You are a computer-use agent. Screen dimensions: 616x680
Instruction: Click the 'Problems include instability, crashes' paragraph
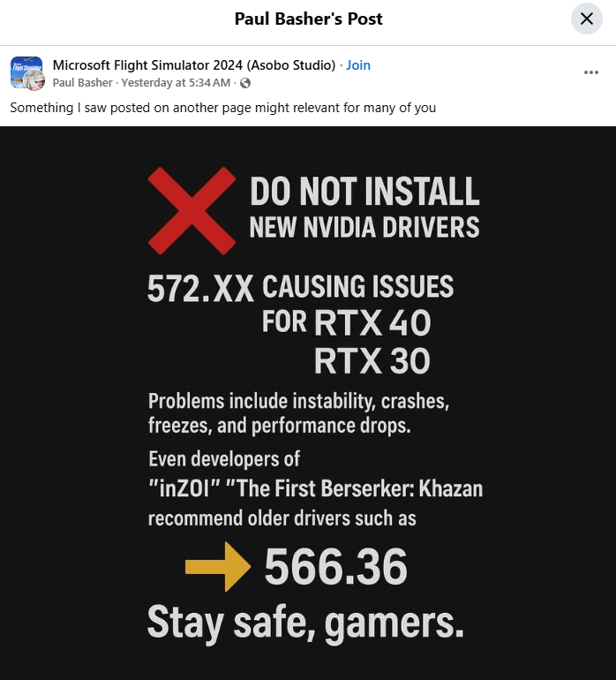click(x=298, y=413)
